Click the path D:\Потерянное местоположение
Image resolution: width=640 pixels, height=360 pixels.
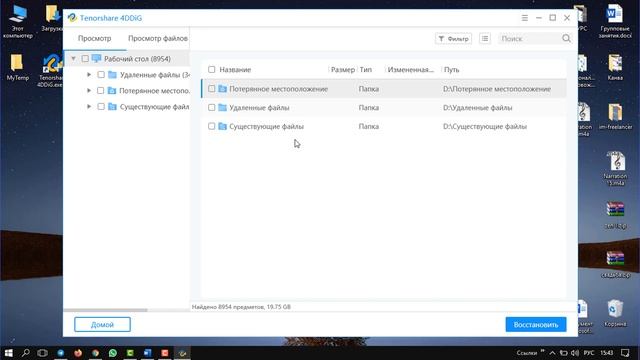pyautogui.click(x=497, y=89)
